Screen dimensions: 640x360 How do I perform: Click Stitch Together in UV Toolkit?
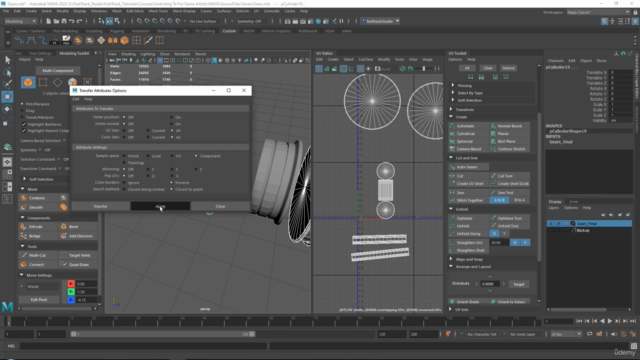pyautogui.click(x=468, y=200)
